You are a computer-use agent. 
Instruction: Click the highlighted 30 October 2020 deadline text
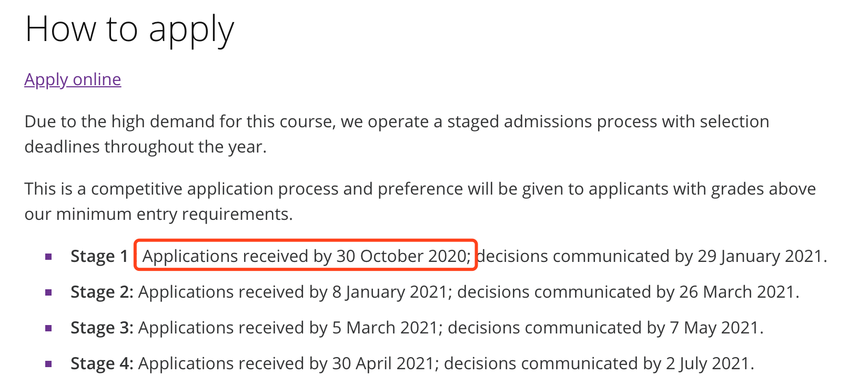coord(402,256)
